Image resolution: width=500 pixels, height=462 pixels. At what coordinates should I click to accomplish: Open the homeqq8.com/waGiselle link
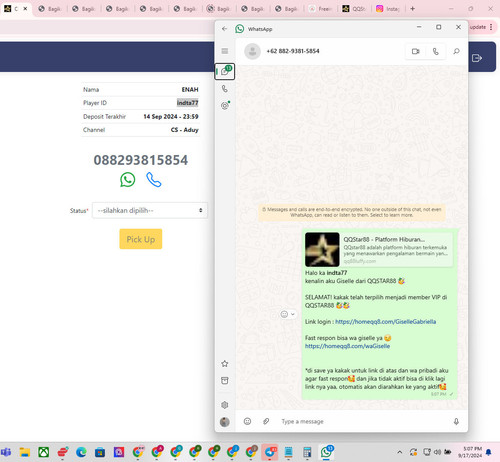point(347,346)
